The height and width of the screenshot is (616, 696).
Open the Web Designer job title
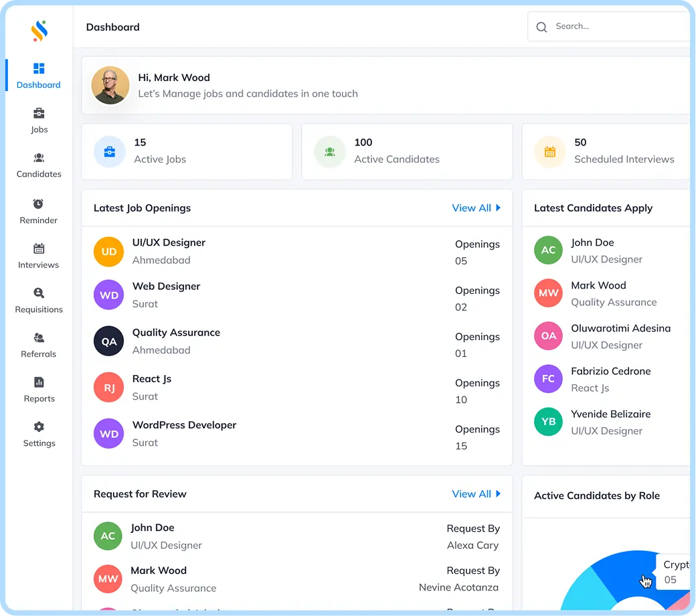pyautogui.click(x=166, y=287)
